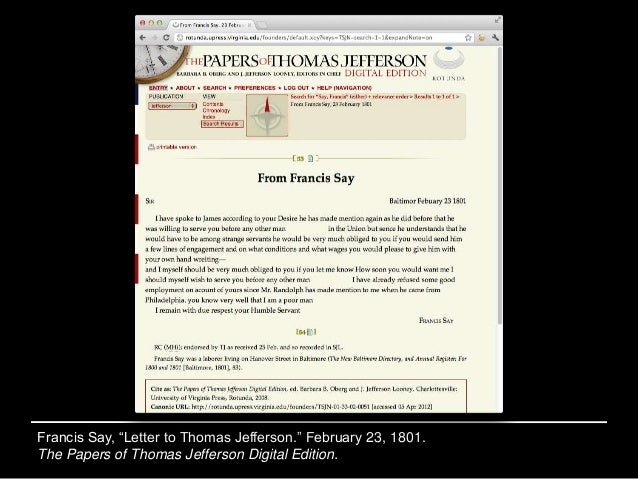Click the browser back arrow
The width and height of the screenshot is (638, 479).
[x=142, y=37]
